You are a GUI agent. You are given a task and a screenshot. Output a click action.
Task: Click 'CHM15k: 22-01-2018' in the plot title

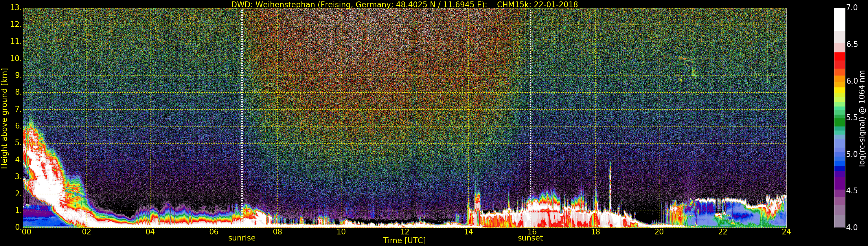pos(538,4)
